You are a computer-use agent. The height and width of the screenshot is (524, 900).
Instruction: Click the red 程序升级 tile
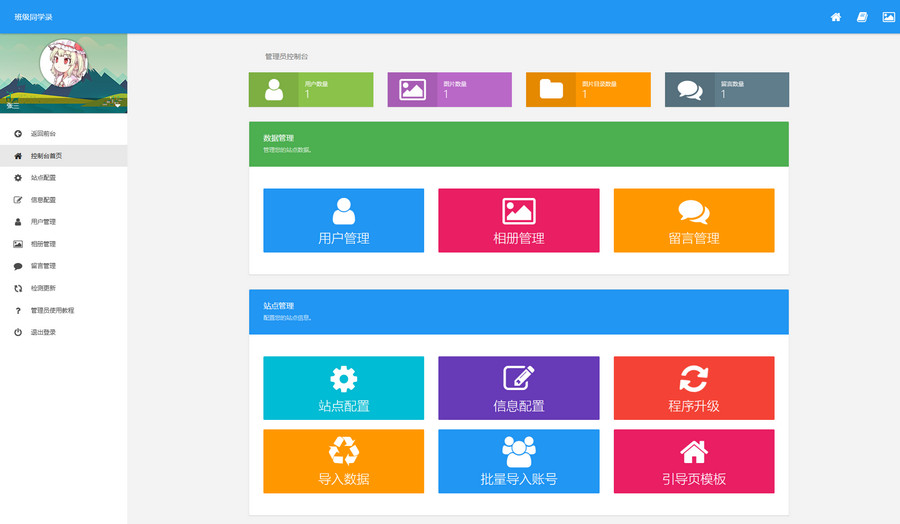click(693, 387)
